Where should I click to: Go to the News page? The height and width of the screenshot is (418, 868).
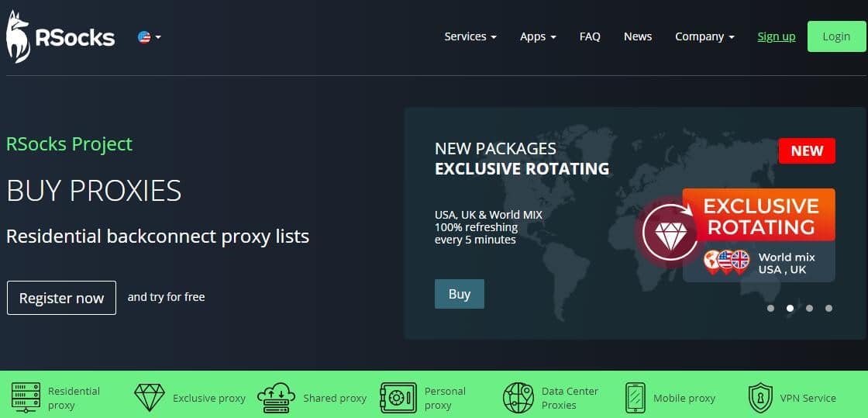coord(638,36)
